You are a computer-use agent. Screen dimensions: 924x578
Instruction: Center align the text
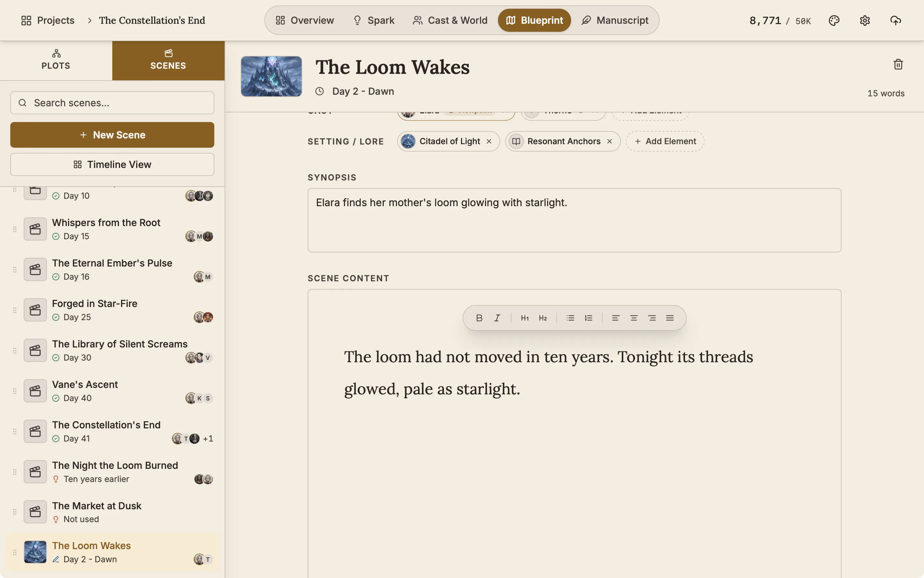[x=634, y=318]
